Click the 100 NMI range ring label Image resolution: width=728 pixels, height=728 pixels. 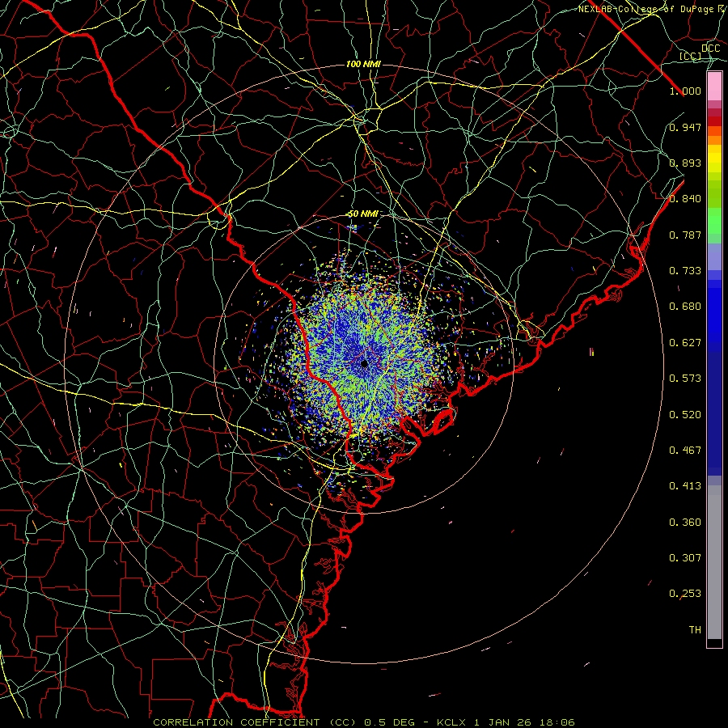[x=363, y=64]
